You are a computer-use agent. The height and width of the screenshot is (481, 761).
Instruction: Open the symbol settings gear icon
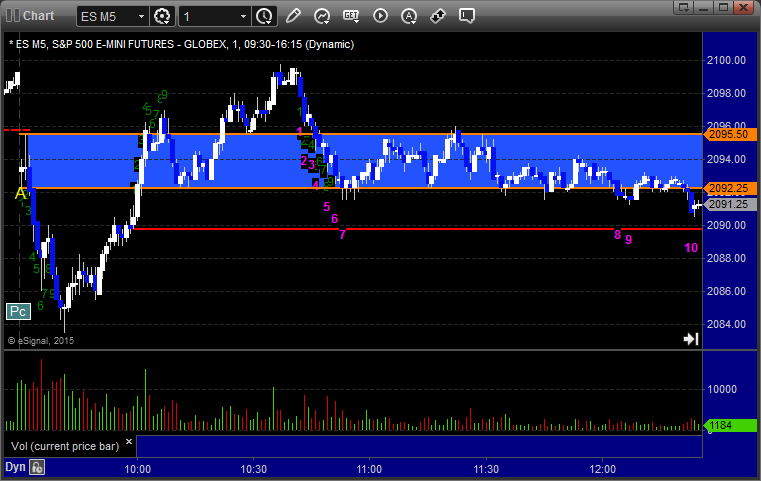[x=163, y=16]
